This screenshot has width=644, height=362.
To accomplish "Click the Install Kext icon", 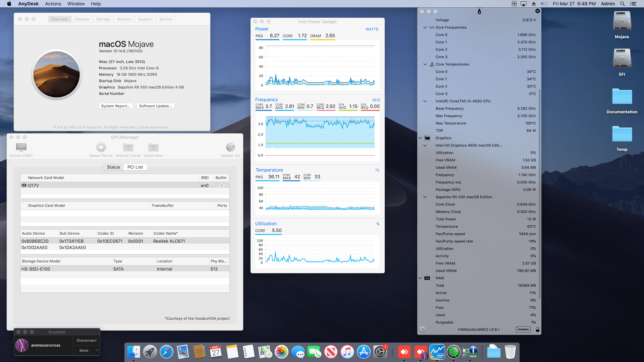I will (x=153, y=147).
